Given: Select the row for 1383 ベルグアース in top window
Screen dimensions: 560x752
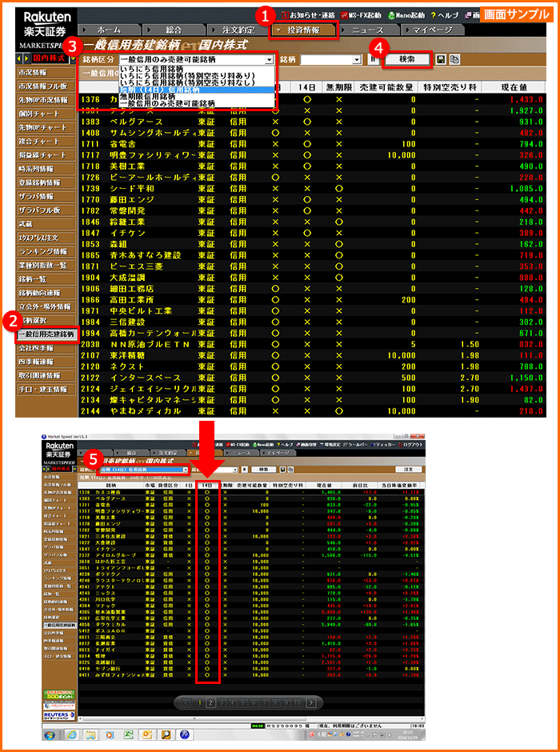Looking at the screenshot, I should 312,122.
